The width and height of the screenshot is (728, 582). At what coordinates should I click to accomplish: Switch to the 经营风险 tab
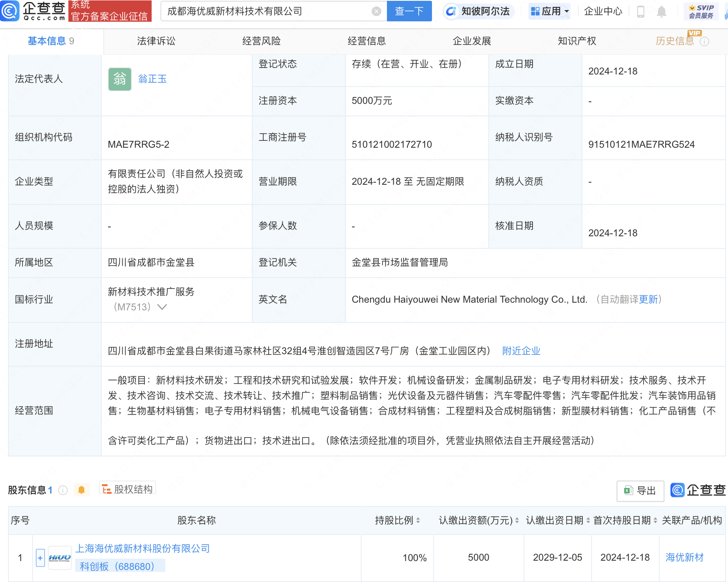(x=261, y=41)
